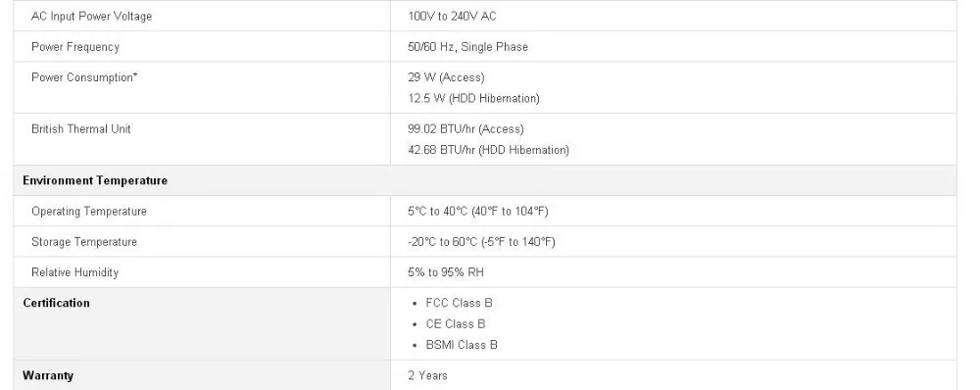Select the 50/60 Hz, Single Phase text

point(467,47)
